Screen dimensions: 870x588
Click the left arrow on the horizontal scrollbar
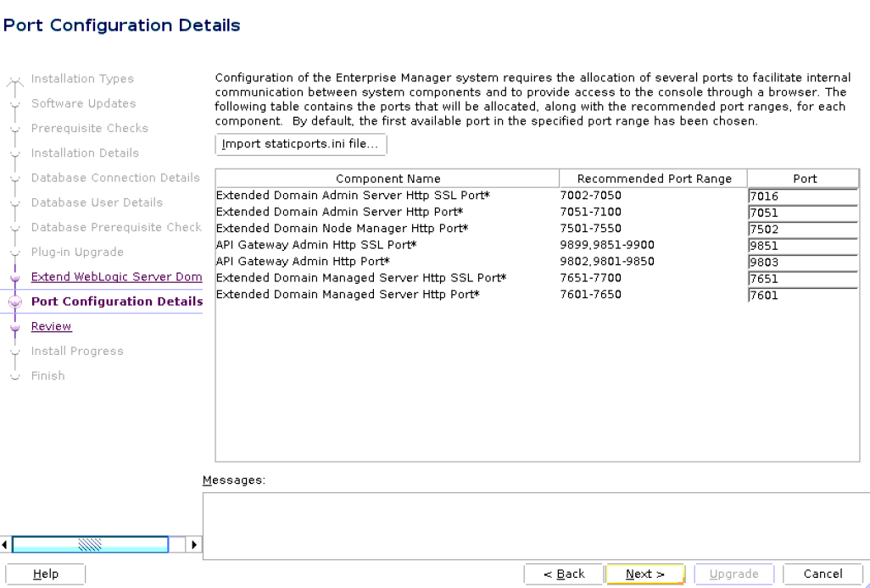tap(4, 545)
